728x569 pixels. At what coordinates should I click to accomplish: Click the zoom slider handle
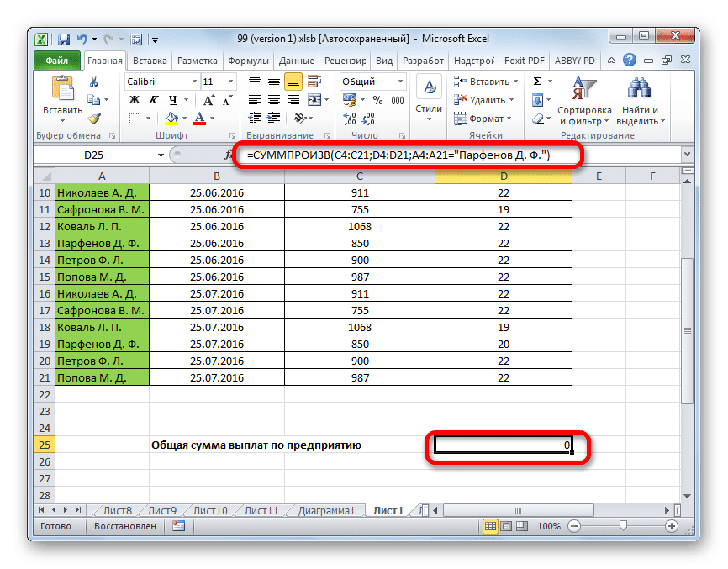pyautogui.click(x=623, y=525)
